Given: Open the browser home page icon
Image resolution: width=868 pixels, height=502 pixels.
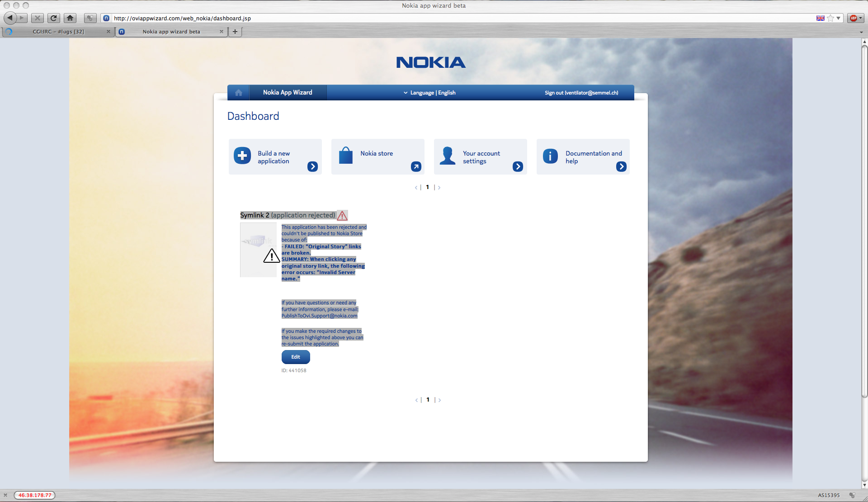Looking at the screenshot, I should point(70,18).
